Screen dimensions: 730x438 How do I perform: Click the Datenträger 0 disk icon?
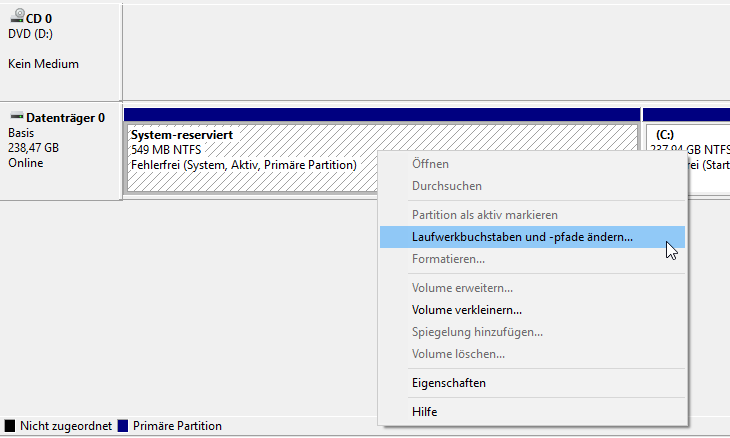click(15, 117)
